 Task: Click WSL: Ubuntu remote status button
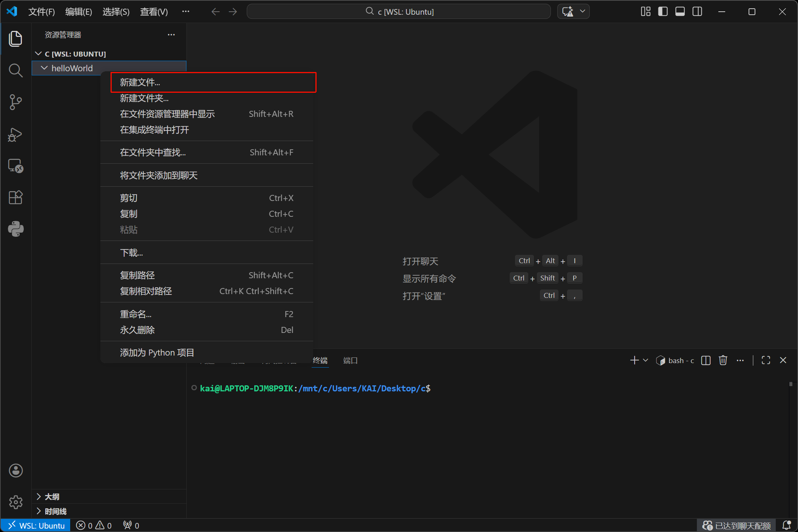point(36,525)
